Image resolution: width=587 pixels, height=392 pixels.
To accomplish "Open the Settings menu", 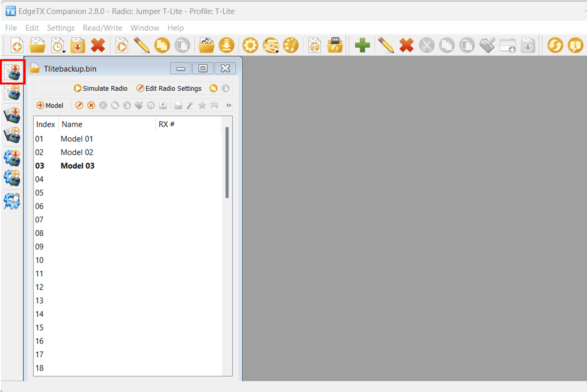I will [x=61, y=28].
